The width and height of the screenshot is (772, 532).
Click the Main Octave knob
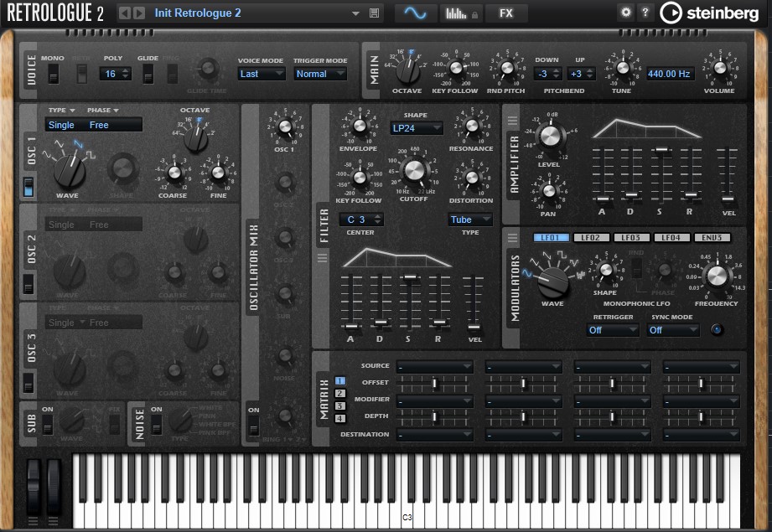[x=407, y=70]
